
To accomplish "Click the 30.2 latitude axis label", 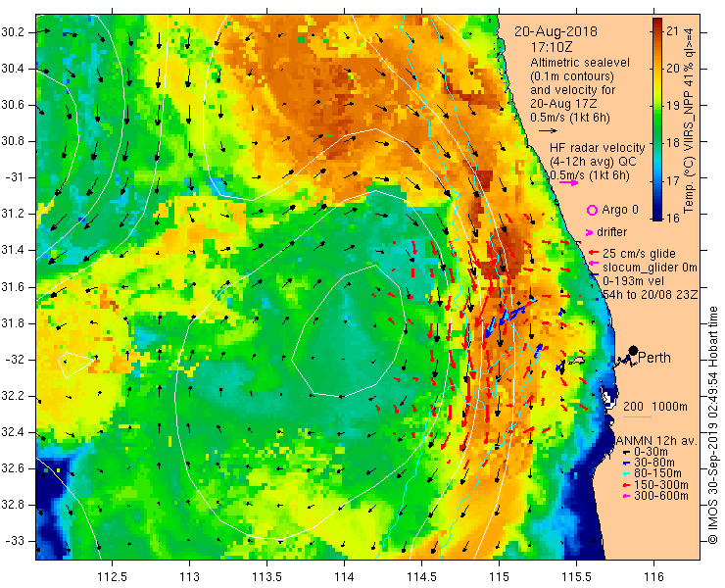I will tap(12, 32).
